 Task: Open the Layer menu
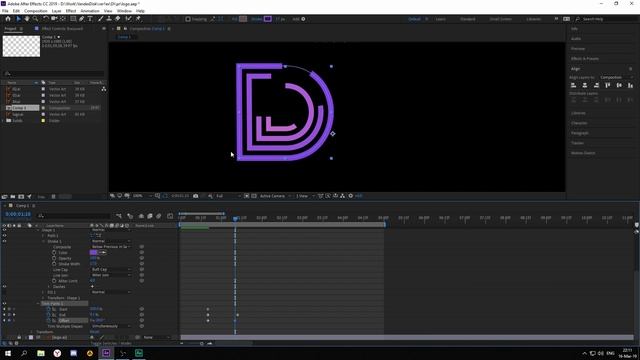tap(56, 11)
